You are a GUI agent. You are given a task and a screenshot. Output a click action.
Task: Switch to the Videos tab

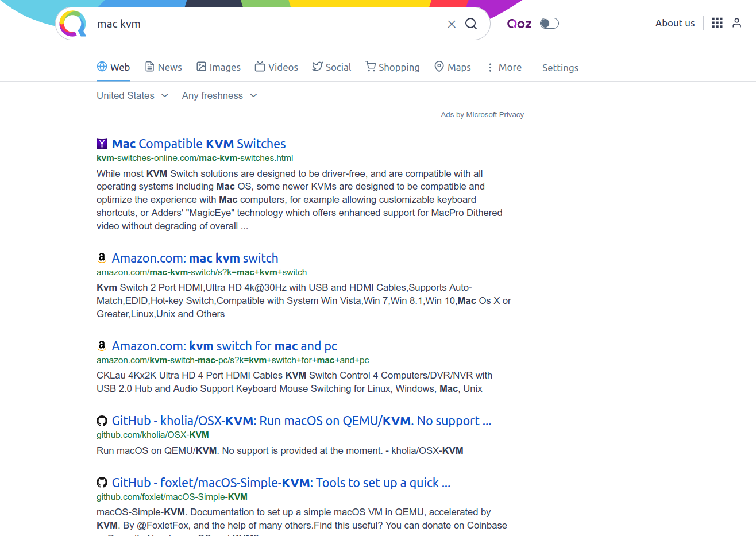(x=276, y=67)
